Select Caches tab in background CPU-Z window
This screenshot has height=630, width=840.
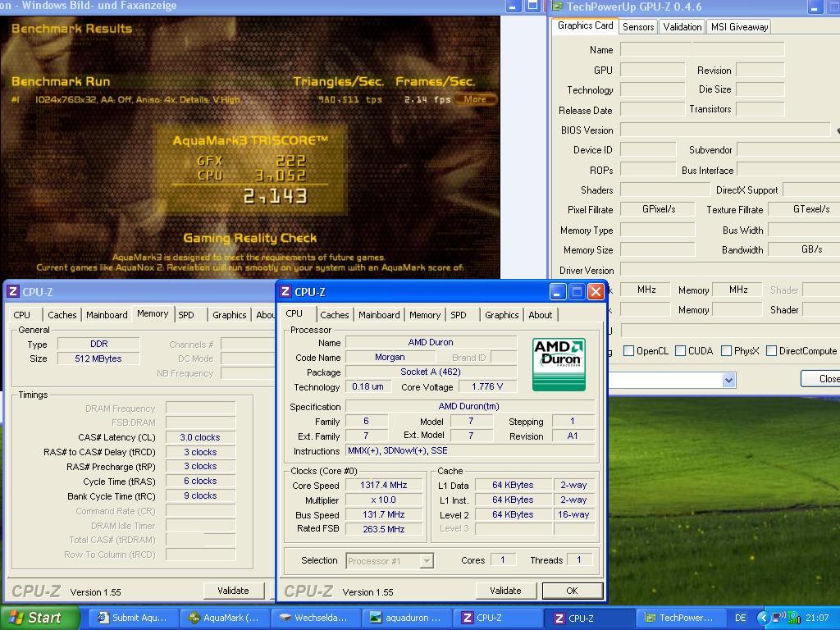pos(62,315)
